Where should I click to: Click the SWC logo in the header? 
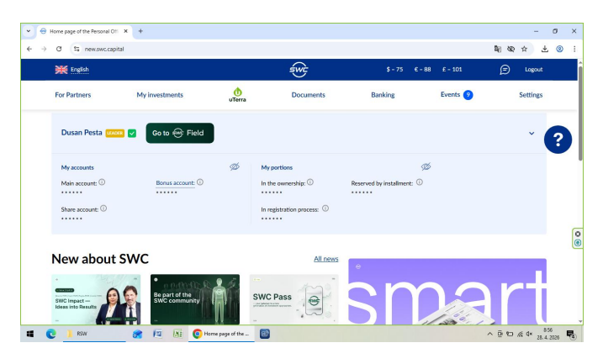coord(299,70)
